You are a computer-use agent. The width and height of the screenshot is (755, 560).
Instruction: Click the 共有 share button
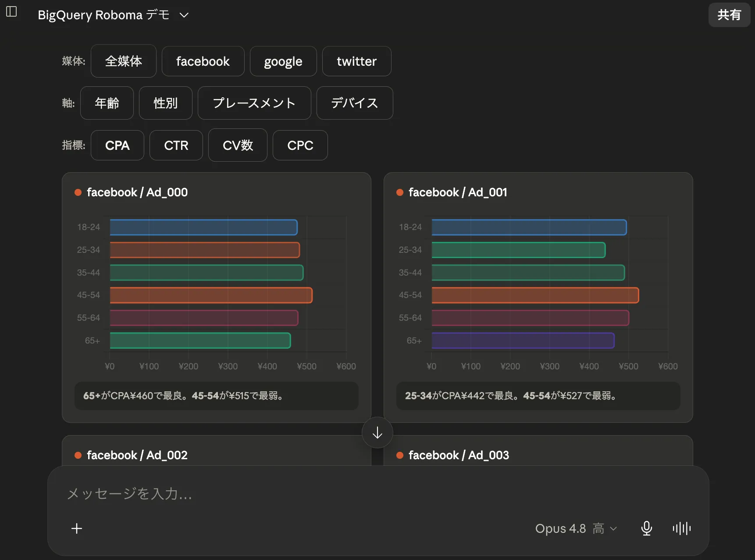tap(729, 15)
